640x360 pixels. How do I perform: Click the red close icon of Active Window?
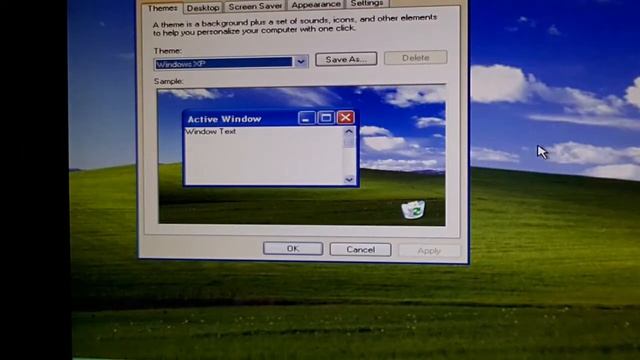point(346,118)
